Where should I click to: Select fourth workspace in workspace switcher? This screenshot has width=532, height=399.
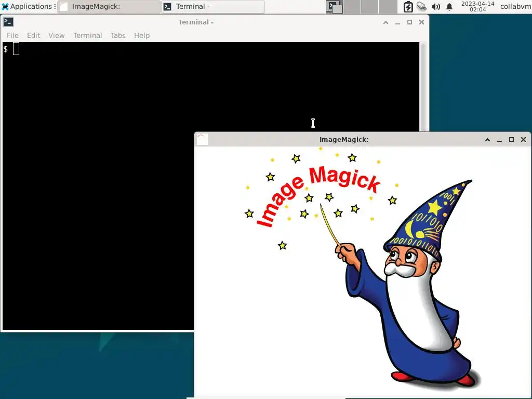(388, 7)
